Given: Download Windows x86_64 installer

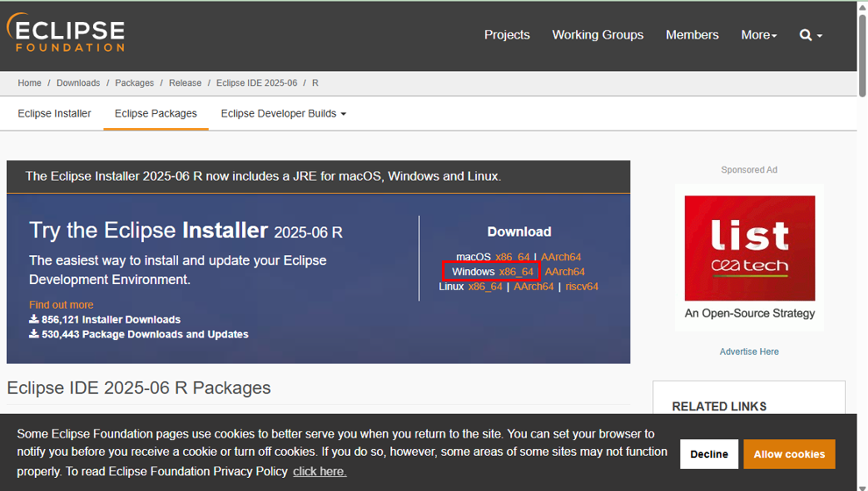Looking at the screenshot, I should point(516,272).
